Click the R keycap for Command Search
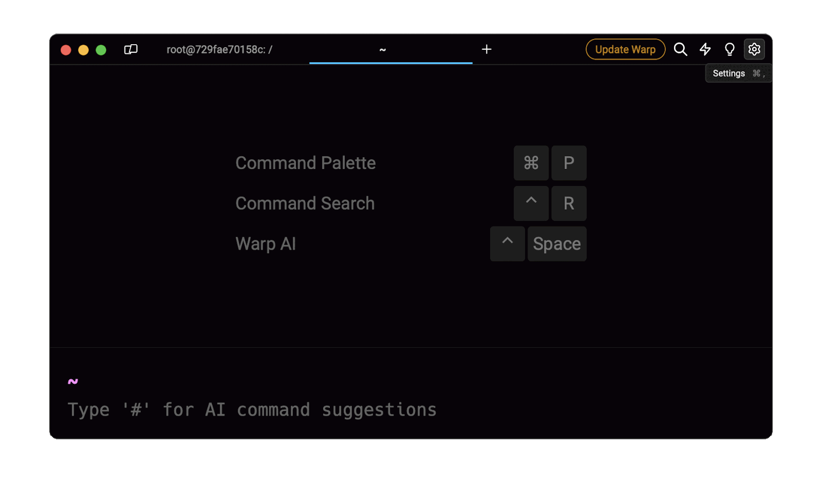This screenshot has width=822, height=504. tap(568, 203)
